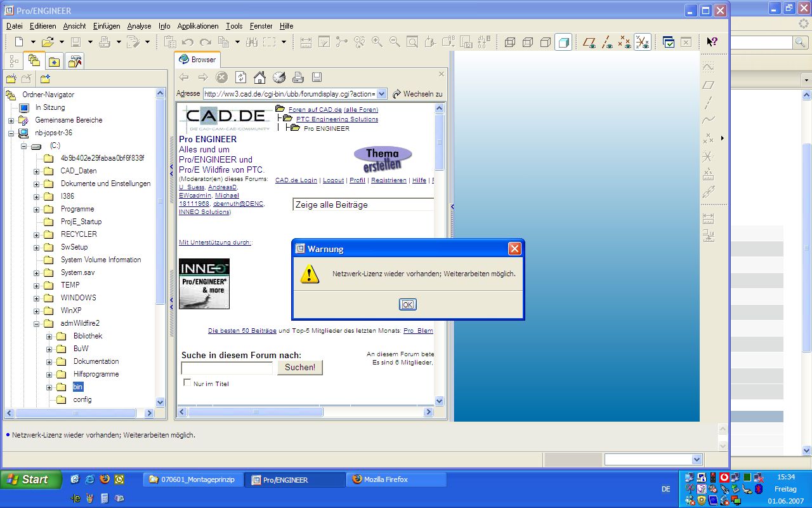Viewport: 812px width, 508px height.
Task: Click the Zoom In magnifier icon
Action: pyautogui.click(x=377, y=42)
